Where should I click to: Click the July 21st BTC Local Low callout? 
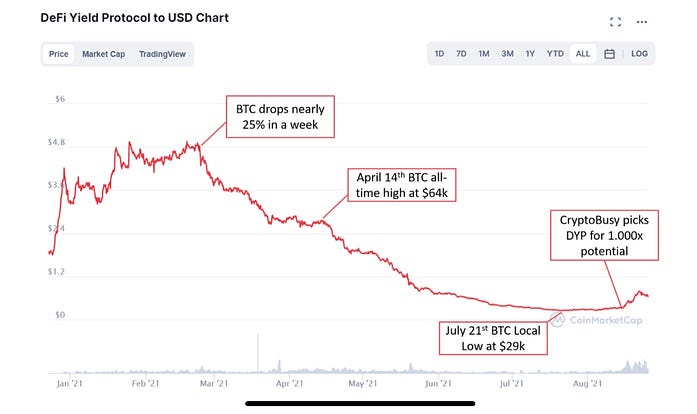point(487,335)
